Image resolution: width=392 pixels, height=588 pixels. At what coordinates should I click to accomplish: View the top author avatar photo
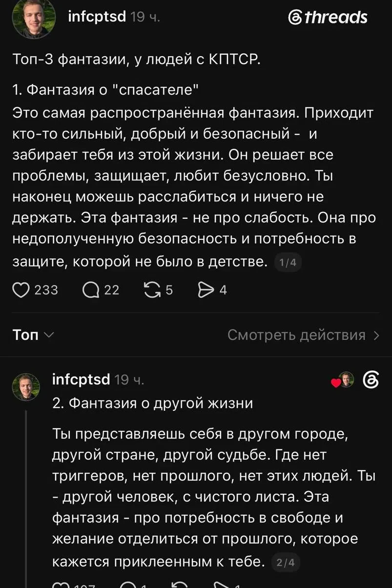tap(34, 19)
